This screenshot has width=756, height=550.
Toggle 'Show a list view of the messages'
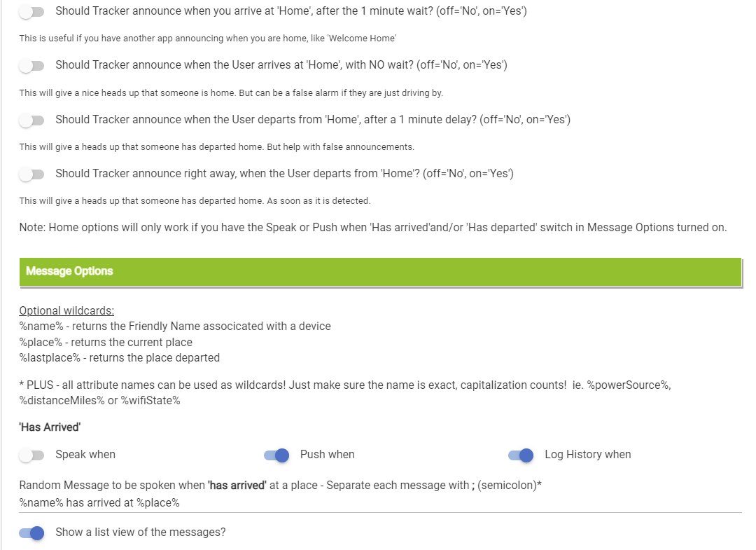31,533
